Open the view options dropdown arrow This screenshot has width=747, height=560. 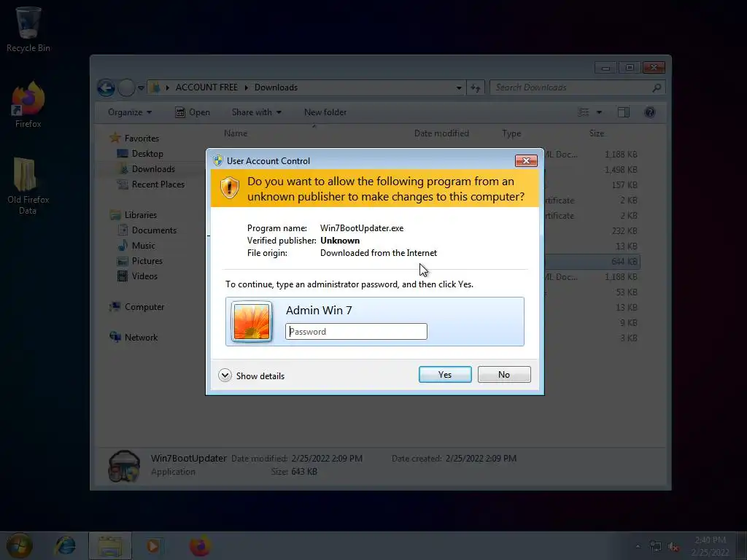[600, 112]
